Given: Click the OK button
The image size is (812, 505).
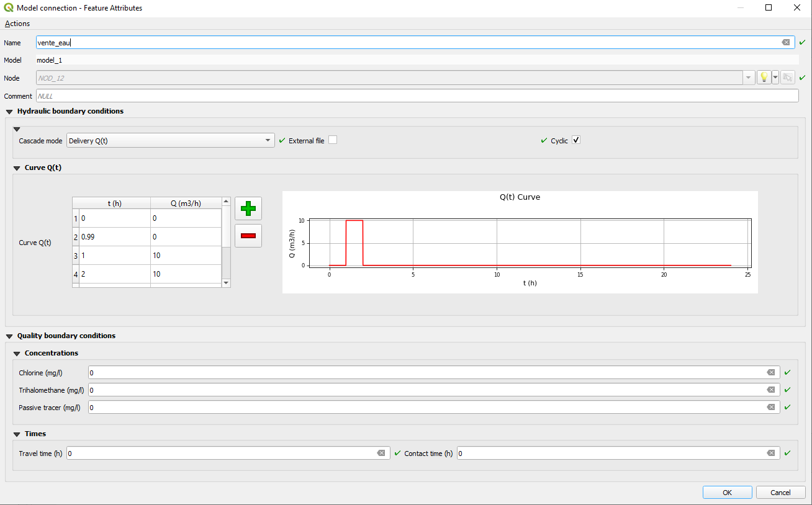Looking at the screenshot, I should (728, 493).
